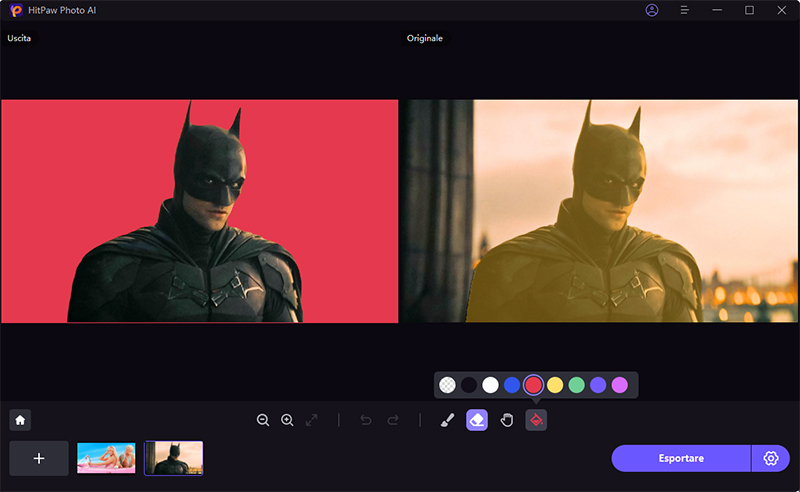Screen dimensions: 800x492
Task: Open the user account icon
Action: [652, 10]
